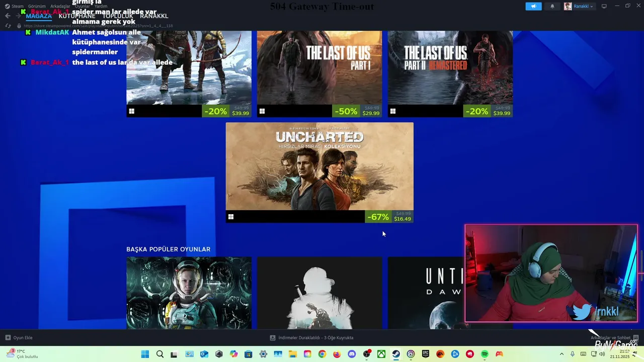Open Spotify from the taskbar
This screenshot has width=644, height=362.
coord(485,354)
